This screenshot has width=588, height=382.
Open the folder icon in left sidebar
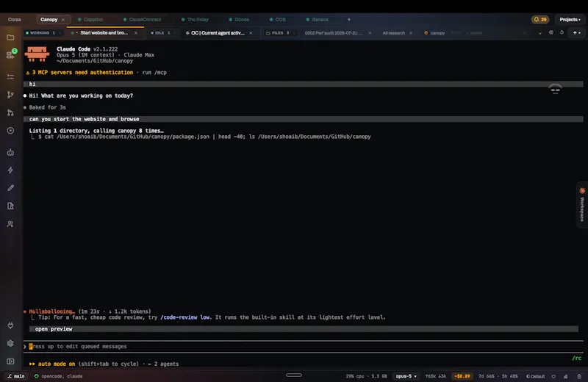tap(10, 37)
